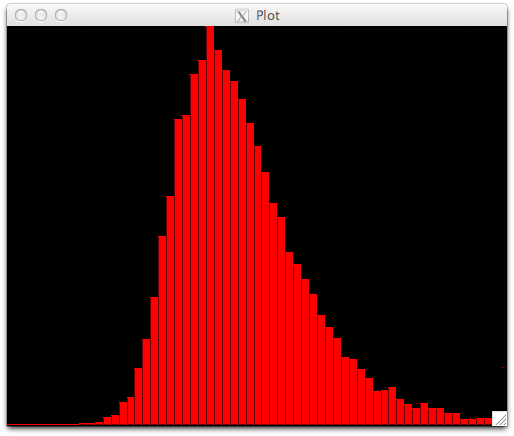The image size is (514, 436).
Task: Minimize the Plot window
Action: coord(41,15)
